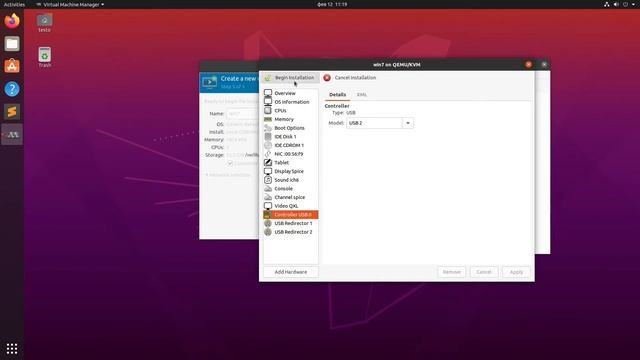Expand Network selection in Create VM window
The height and width of the screenshot is (360, 640).
pos(228,175)
